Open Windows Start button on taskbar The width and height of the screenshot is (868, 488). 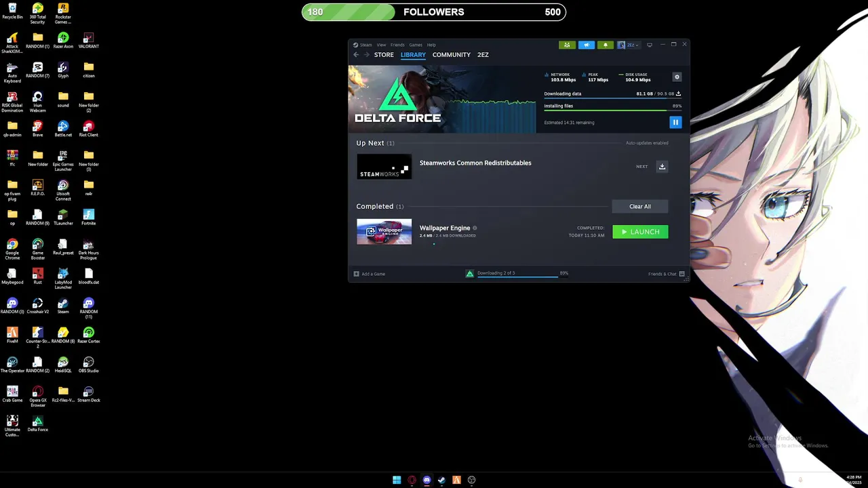(397, 480)
